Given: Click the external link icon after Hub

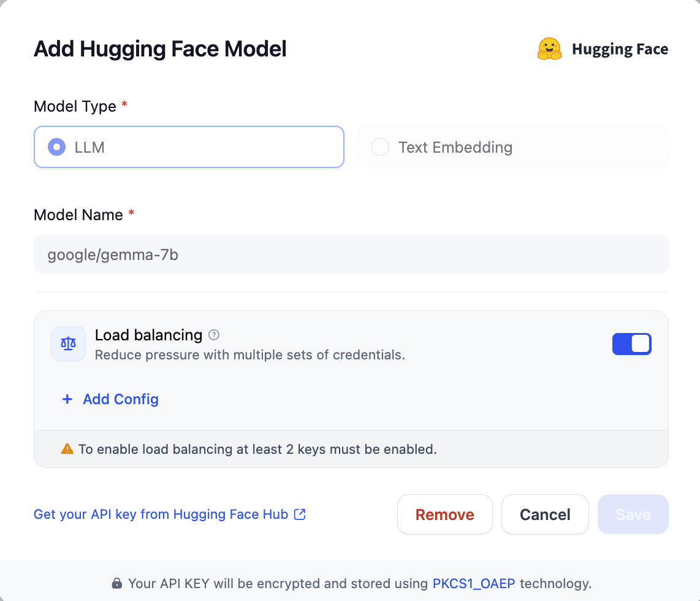Looking at the screenshot, I should [x=300, y=514].
